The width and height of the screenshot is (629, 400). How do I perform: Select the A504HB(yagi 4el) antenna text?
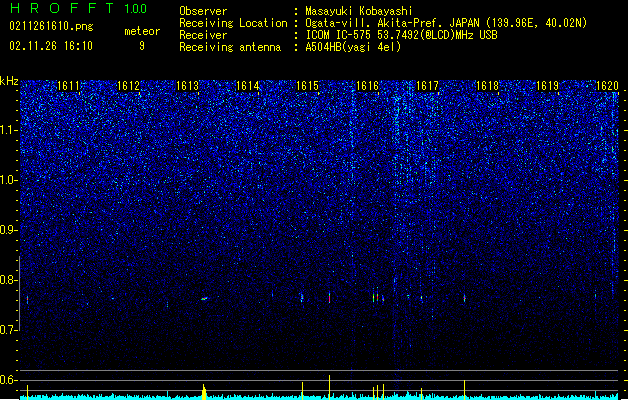[x=353, y=47]
